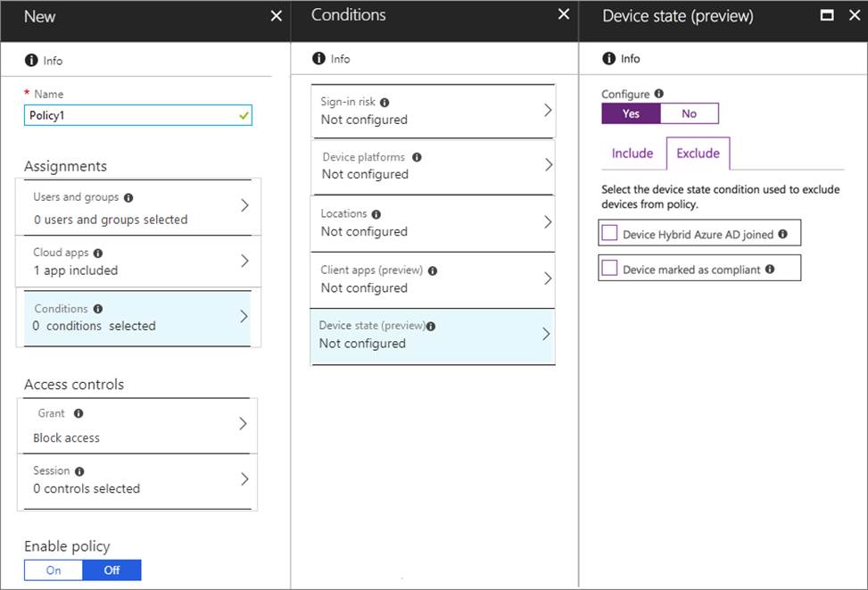
Task: Turn Enable policy On
Action: 54,570
